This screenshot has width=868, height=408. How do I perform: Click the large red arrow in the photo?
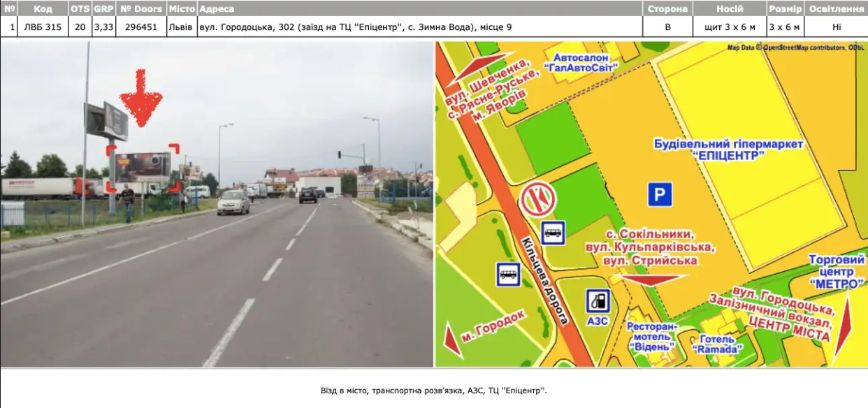140,99
